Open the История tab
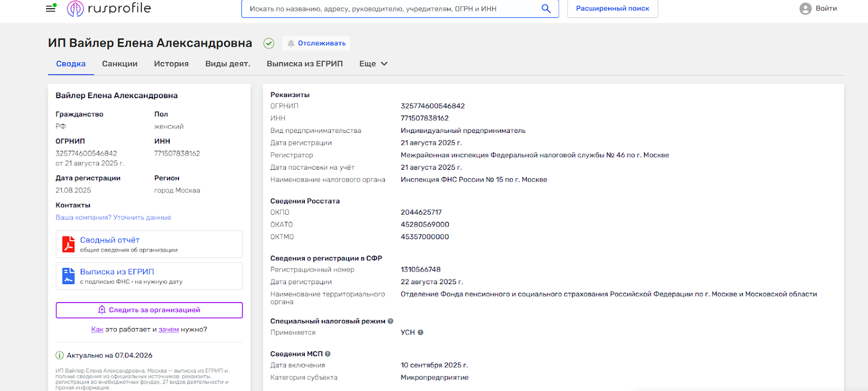Screen dimensions: 868x391 pyautogui.click(x=171, y=63)
